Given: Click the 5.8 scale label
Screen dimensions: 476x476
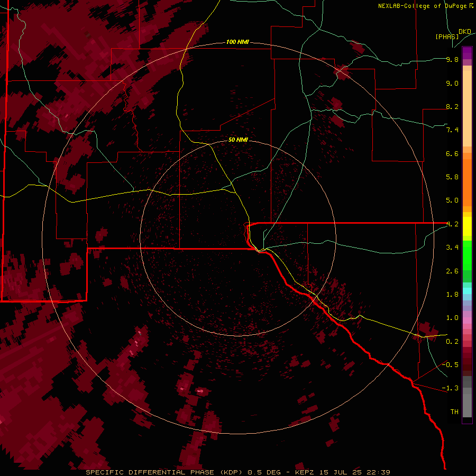Looking at the screenshot, I should coord(452,177).
